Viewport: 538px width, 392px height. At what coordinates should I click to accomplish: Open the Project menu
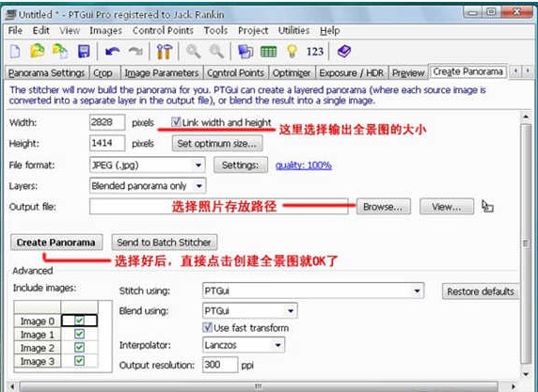(253, 31)
